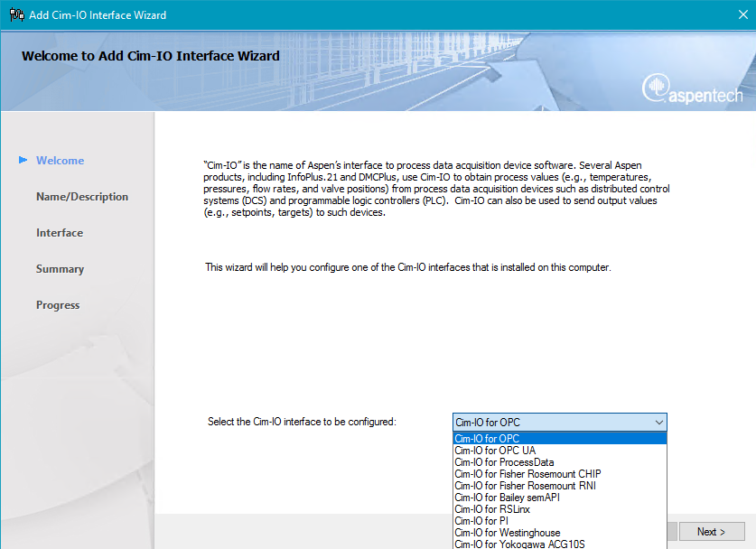
Task: Select Cim-IO for Bailey semAPI
Action: coord(560,498)
